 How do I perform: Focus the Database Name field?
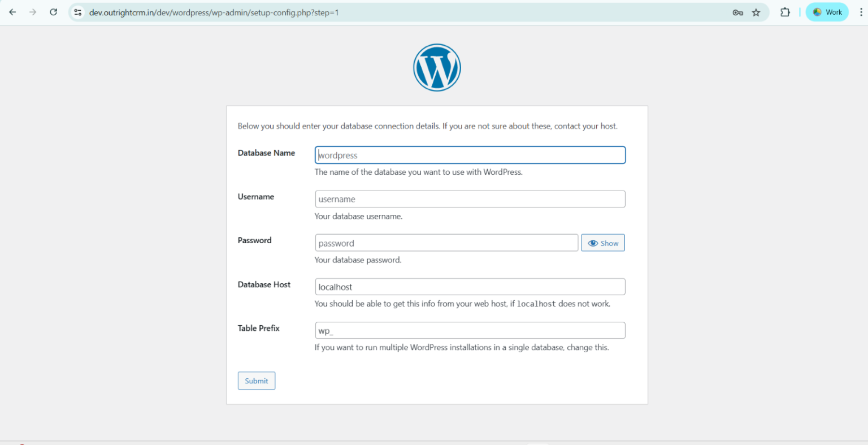470,155
